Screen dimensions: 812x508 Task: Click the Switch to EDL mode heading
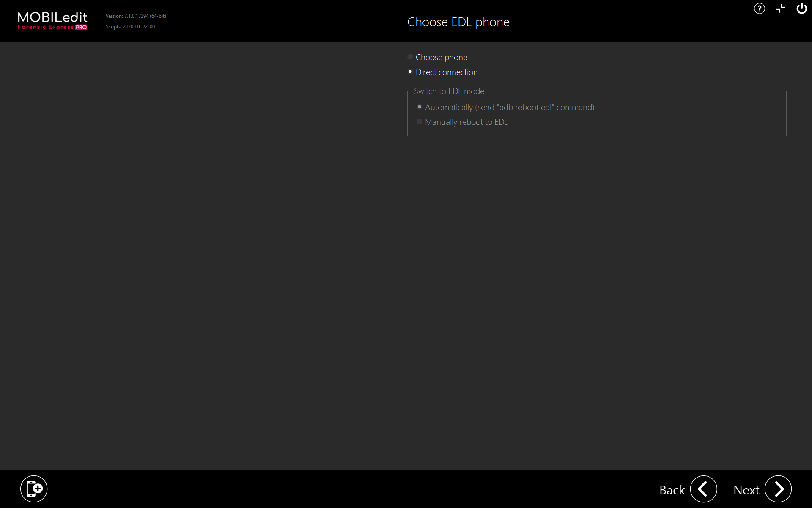pos(449,91)
